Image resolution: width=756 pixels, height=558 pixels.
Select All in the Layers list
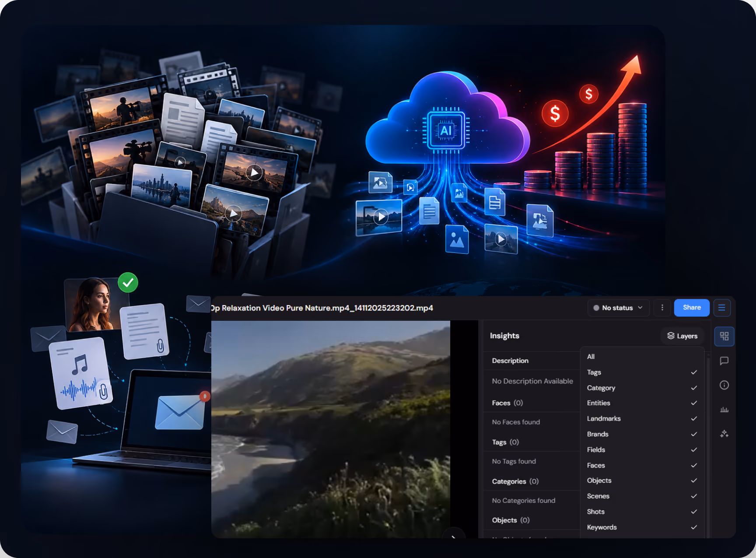tap(642, 356)
